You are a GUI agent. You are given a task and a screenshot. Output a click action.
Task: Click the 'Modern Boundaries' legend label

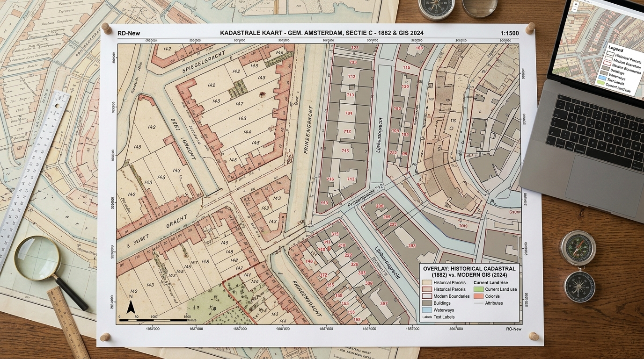click(x=452, y=296)
